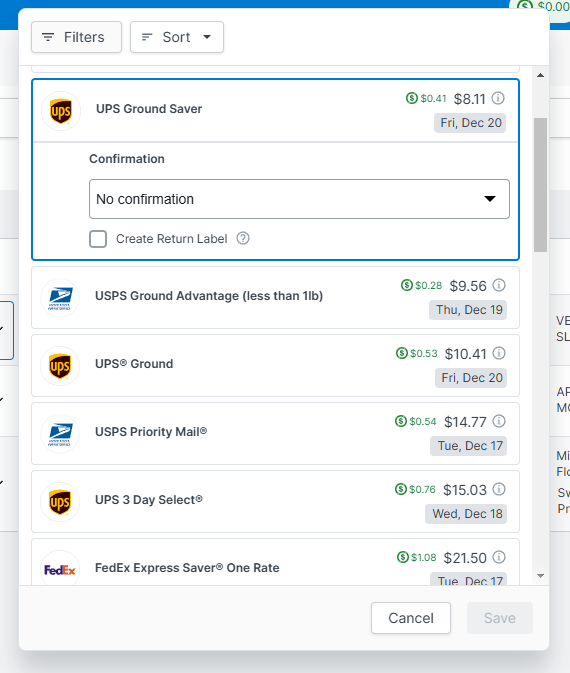Click the UPS logo on UPS 3 Day Select
The image size is (570, 673).
60,502
